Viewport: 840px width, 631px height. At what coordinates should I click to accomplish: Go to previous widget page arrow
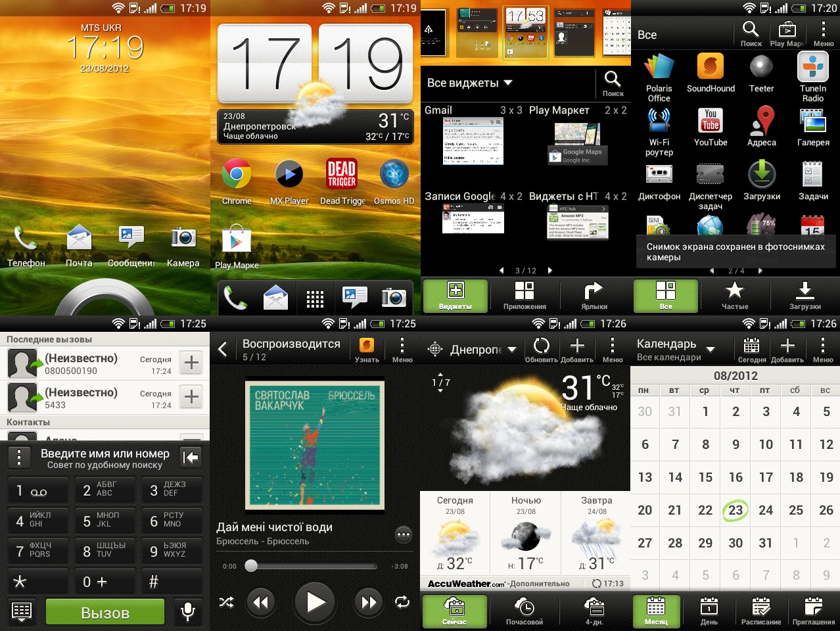(502, 270)
